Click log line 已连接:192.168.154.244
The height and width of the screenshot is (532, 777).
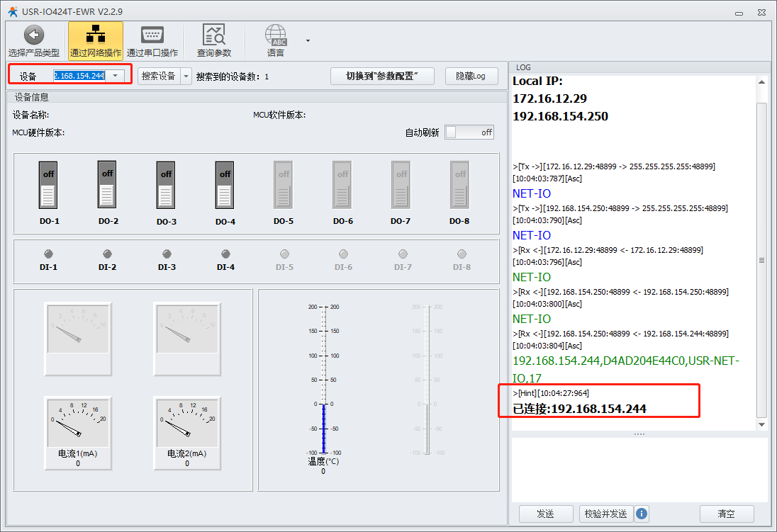click(579, 409)
